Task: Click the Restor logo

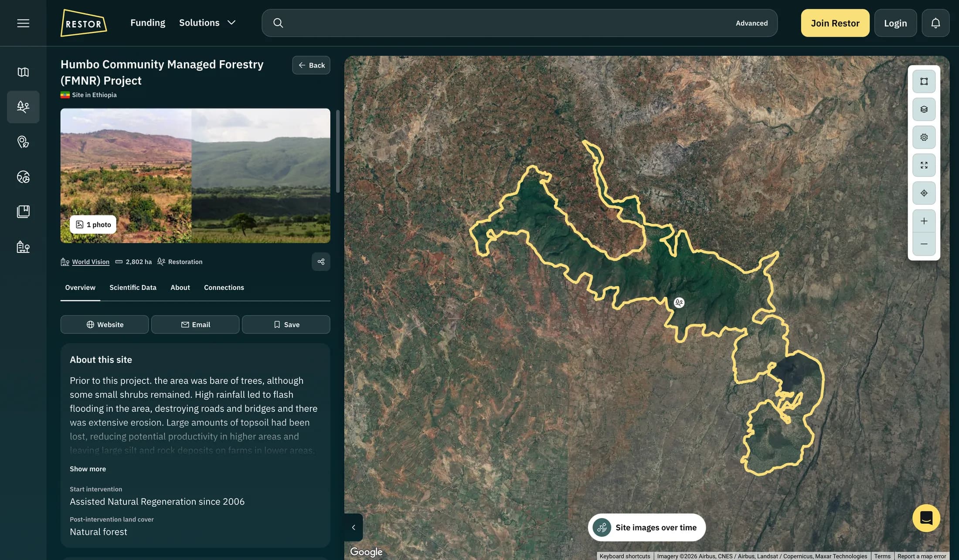Action: (84, 23)
